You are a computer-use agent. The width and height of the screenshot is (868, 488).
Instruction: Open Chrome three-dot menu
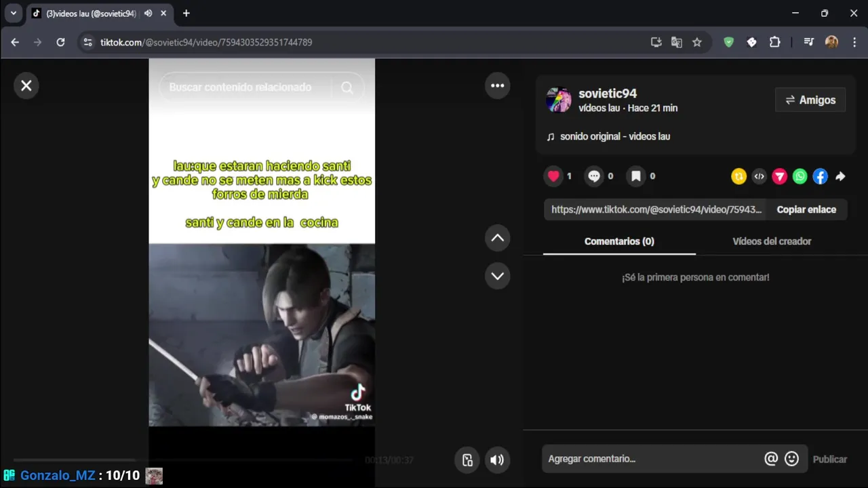[x=853, y=42]
